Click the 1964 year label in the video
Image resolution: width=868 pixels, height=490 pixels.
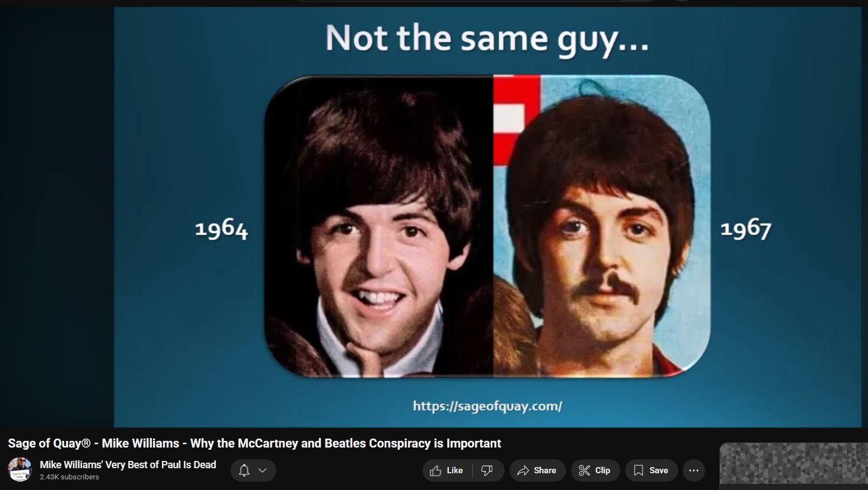point(221,229)
